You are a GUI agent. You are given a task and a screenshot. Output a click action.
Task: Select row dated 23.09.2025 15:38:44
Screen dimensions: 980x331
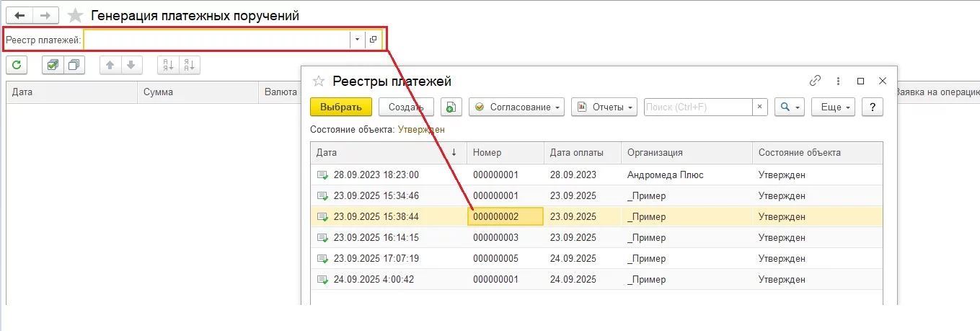(x=596, y=216)
